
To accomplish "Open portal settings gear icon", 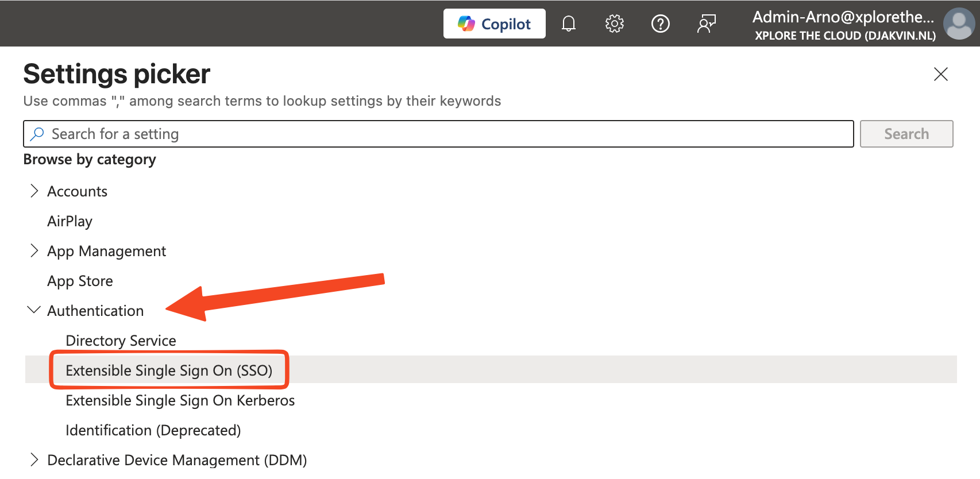I will click(614, 24).
